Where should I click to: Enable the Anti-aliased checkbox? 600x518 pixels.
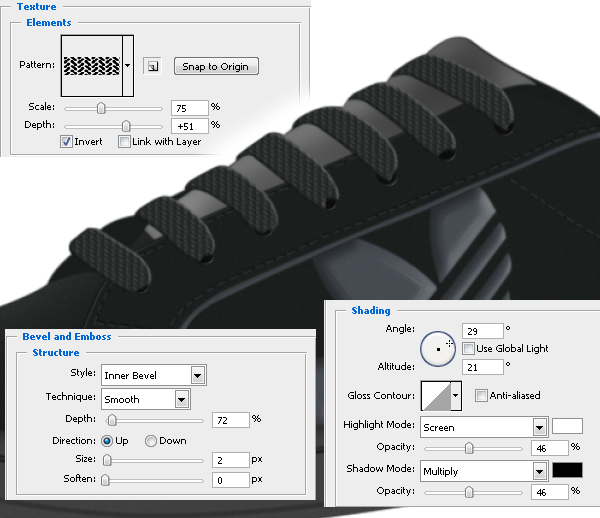point(481,395)
